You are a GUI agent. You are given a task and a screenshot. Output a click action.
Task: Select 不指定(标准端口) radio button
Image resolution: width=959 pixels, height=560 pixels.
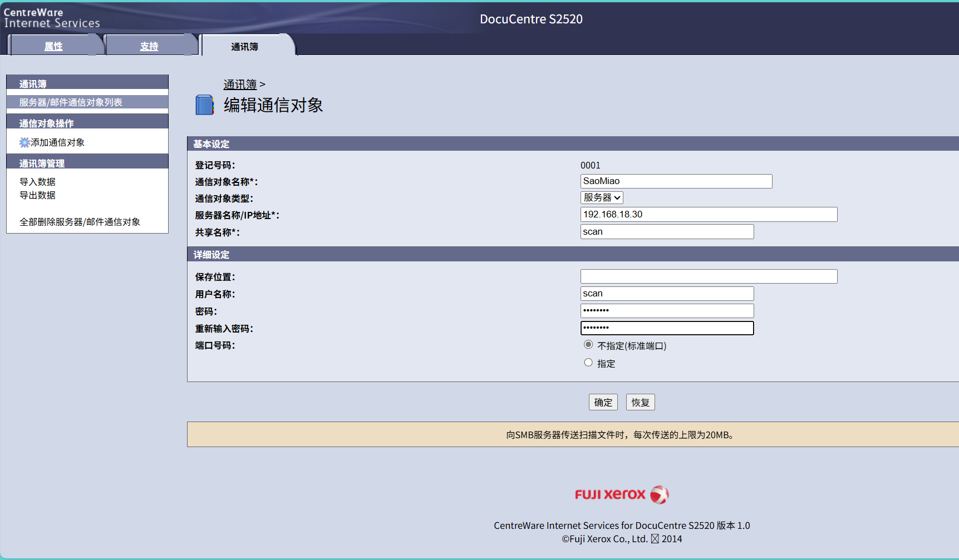pos(588,345)
